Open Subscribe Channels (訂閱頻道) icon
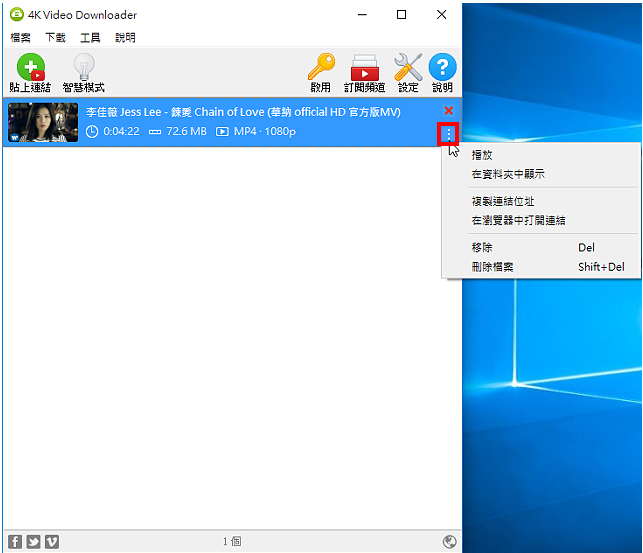The width and height of the screenshot is (643, 553). click(x=364, y=73)
